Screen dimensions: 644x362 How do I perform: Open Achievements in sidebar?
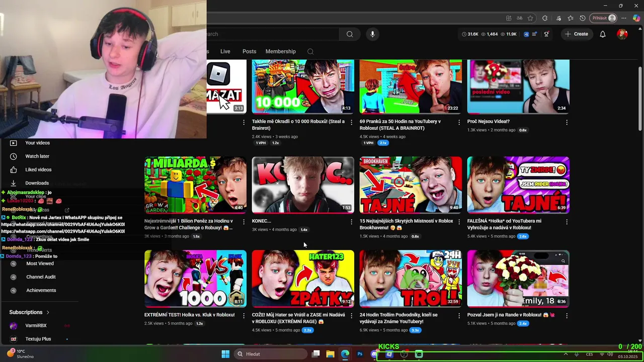click(41, 290)
